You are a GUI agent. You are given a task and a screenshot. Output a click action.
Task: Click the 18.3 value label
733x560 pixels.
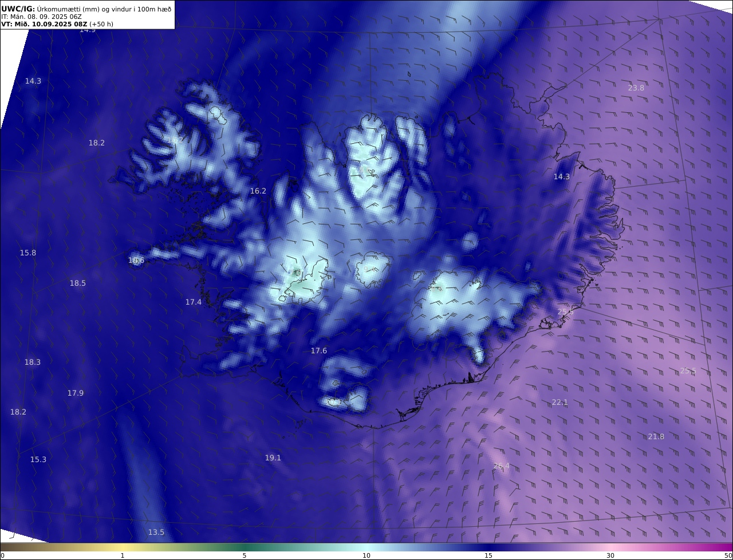pos(33,362)
